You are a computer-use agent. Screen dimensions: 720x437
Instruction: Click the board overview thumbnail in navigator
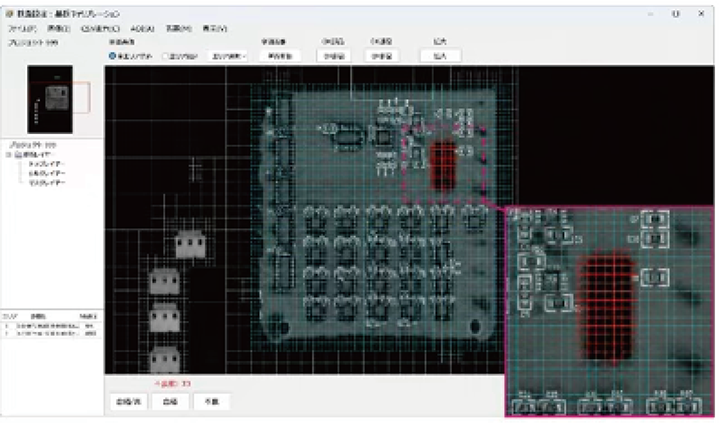click(x=50, y=99)
